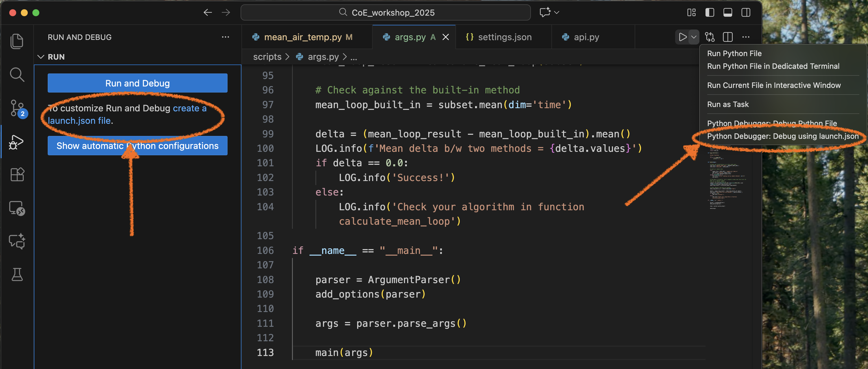Toggle the primary sidebar visibility
Viewport: 868px width, 369px height.
click(x=710, y=12)
